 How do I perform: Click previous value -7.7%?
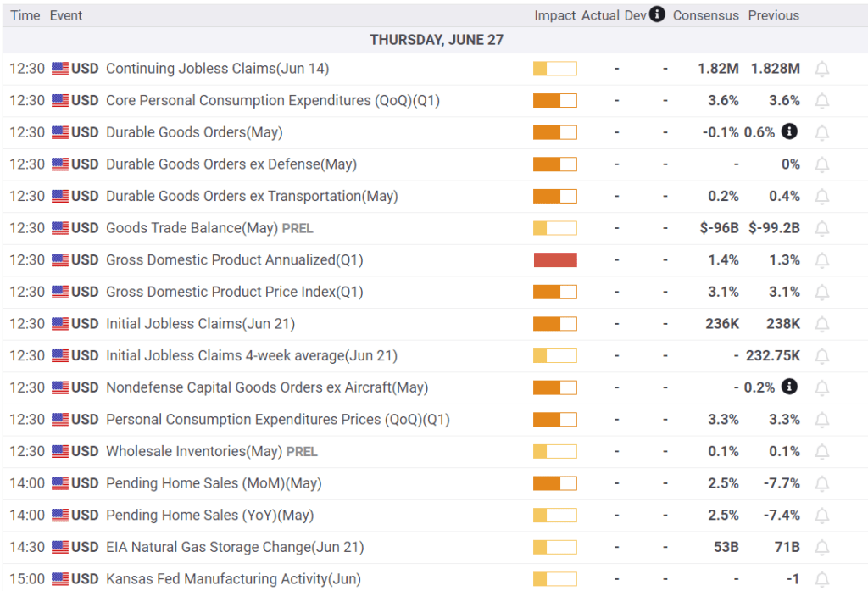point(782,483)
